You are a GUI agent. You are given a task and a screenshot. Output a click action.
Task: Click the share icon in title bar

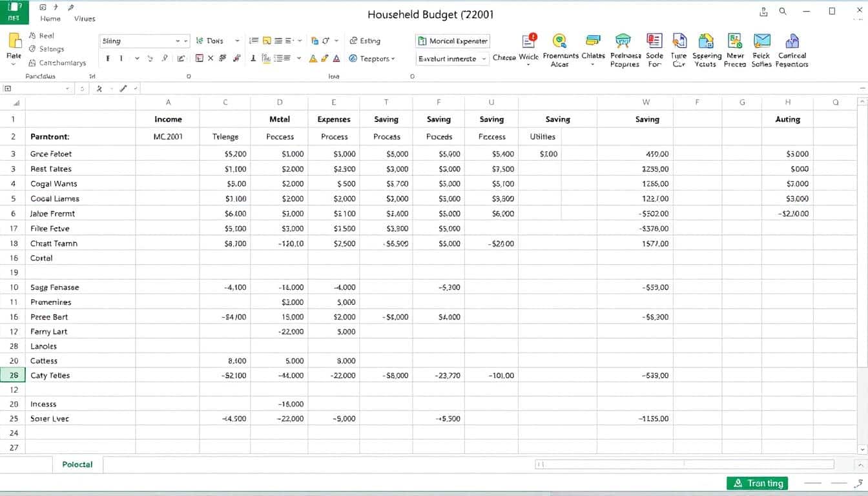click(x=764, y=11)
